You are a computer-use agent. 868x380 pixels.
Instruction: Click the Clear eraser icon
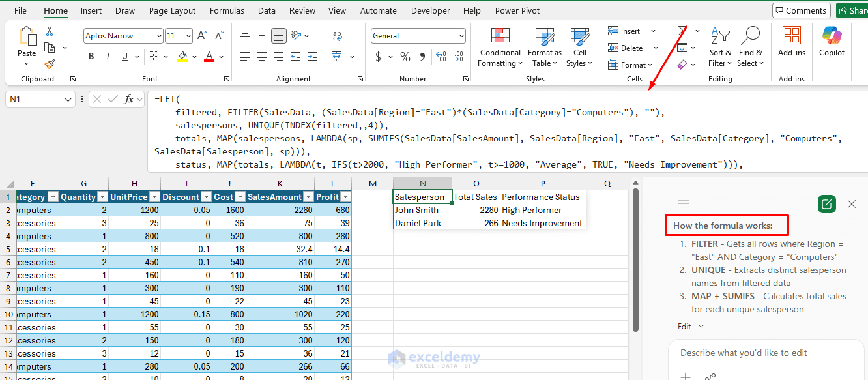[682, 65]
